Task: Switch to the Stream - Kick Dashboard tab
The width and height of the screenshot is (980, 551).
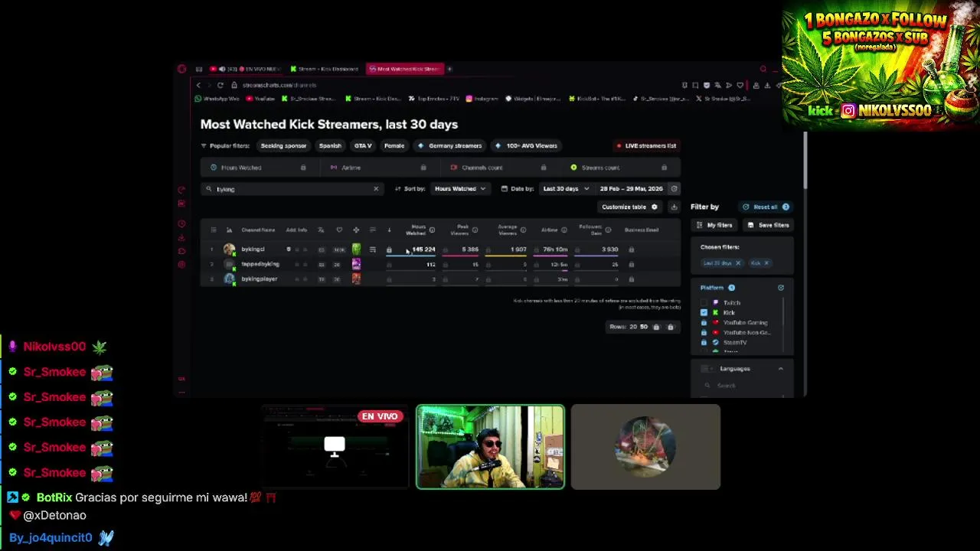Action: click(x=325, y=69)
